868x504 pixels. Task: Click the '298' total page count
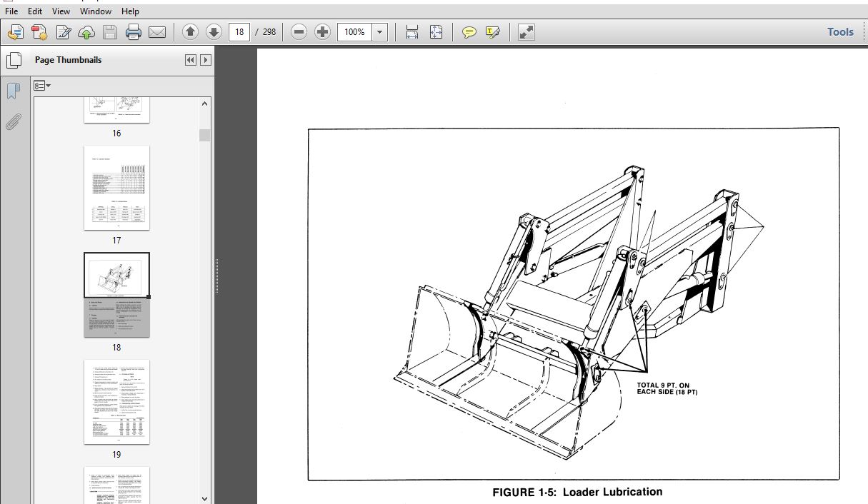269,32
